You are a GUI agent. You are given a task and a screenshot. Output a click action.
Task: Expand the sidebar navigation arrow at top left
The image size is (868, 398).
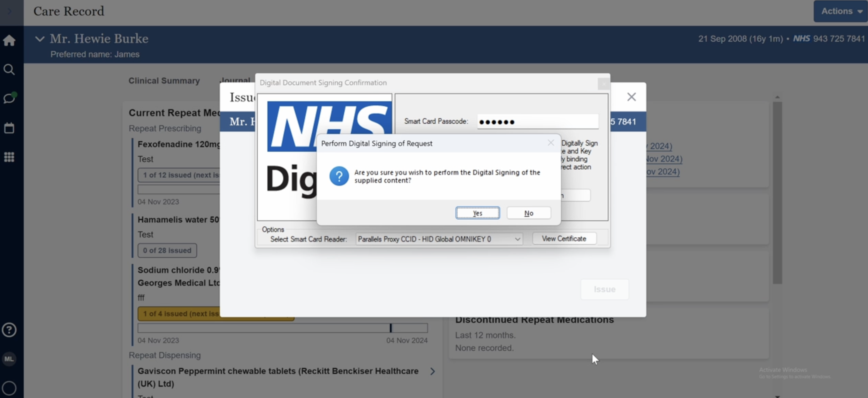pos(9,11)
